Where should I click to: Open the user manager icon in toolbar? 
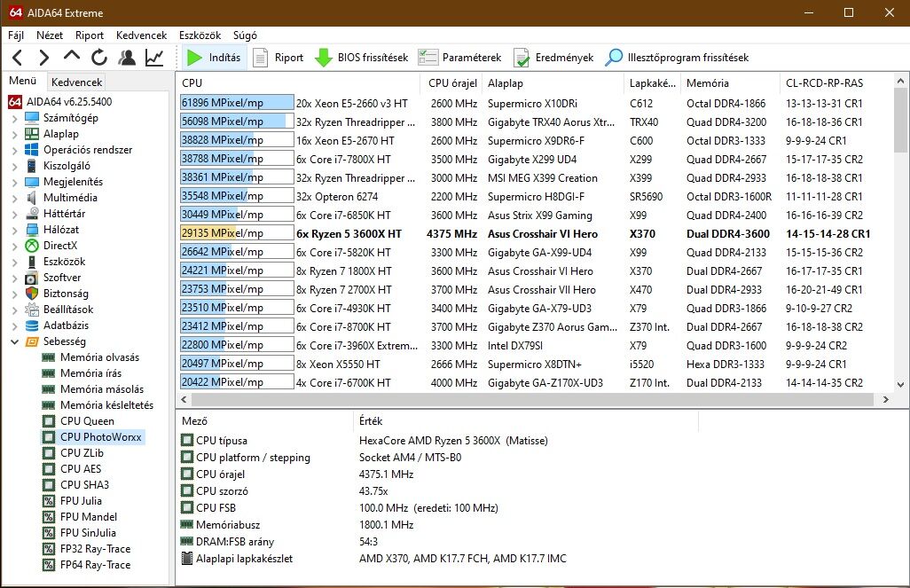point(127,58)
